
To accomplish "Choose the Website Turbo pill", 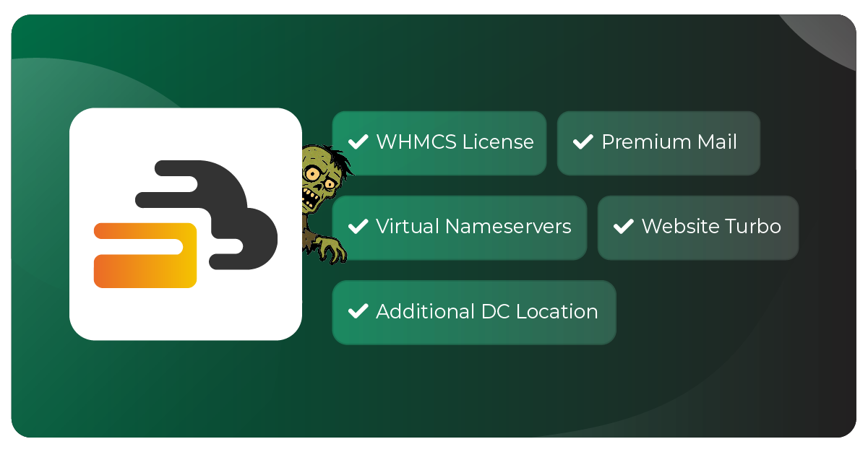I will pyautogui.click(x=698, y=227).
